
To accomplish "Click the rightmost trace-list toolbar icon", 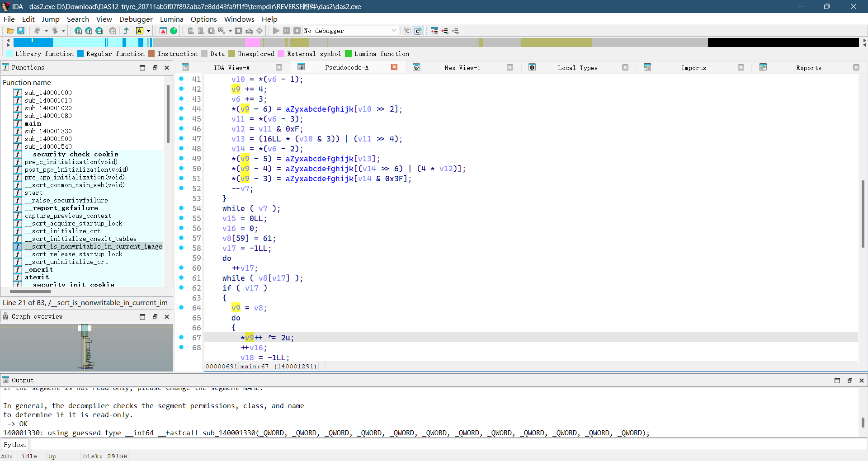I will (455, 31).
